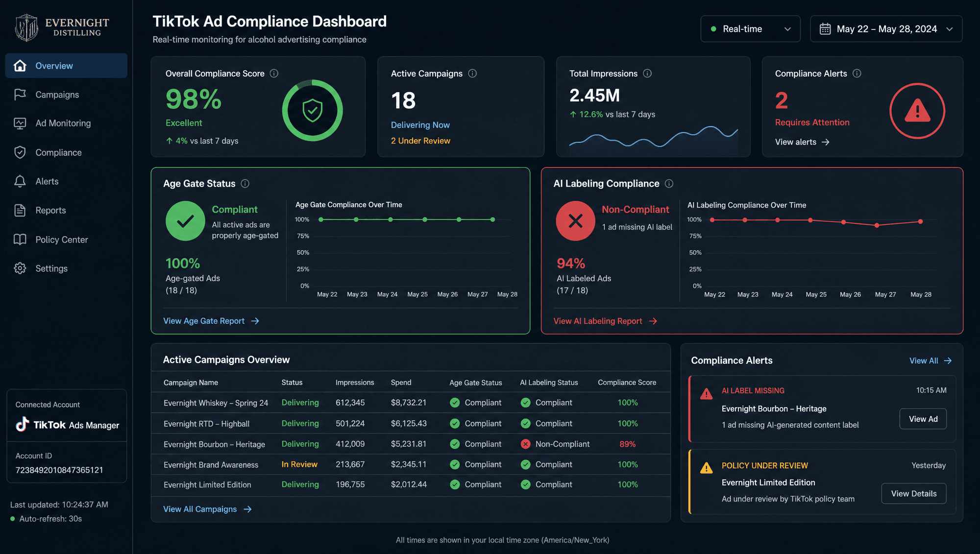Click Evernight Bourbon – Heritage in campaigns table

(x=214, y=444)
